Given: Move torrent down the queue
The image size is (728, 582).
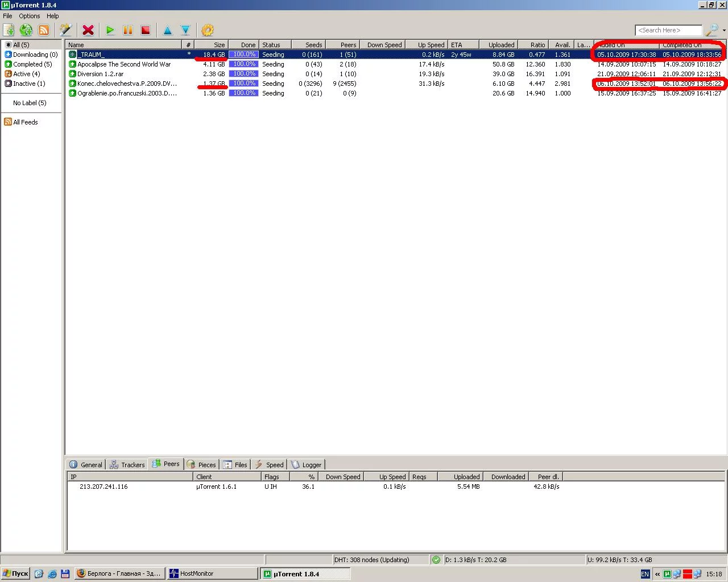Looking at the screenshot, I should pos(185,30).
